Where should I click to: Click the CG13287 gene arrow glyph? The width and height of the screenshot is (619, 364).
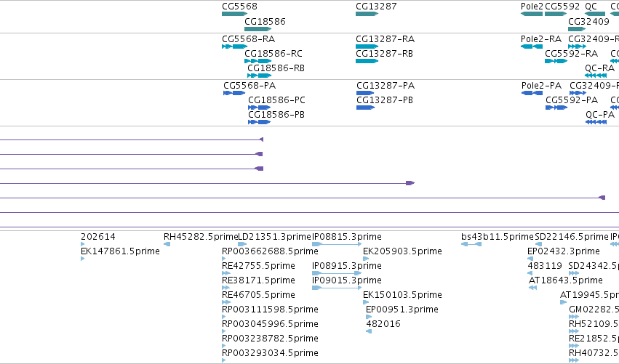click(367, 14)
